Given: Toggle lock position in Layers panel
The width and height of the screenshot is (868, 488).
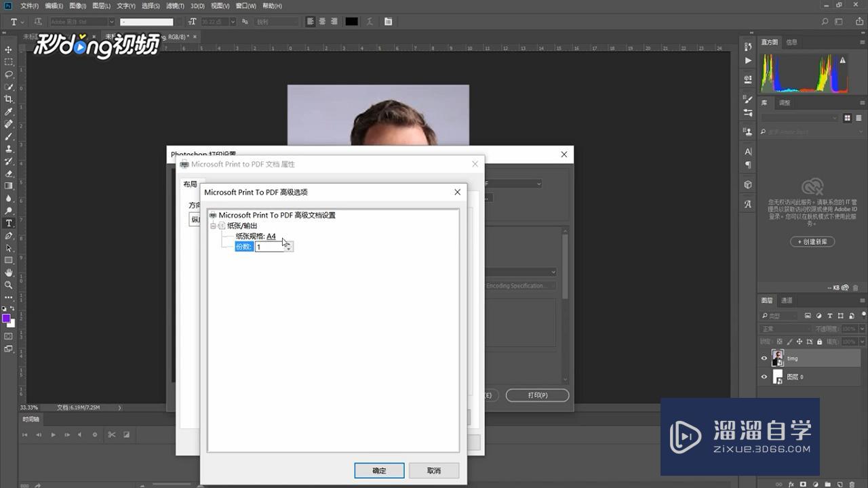Looking at the screenshot, I should point(800,342).
